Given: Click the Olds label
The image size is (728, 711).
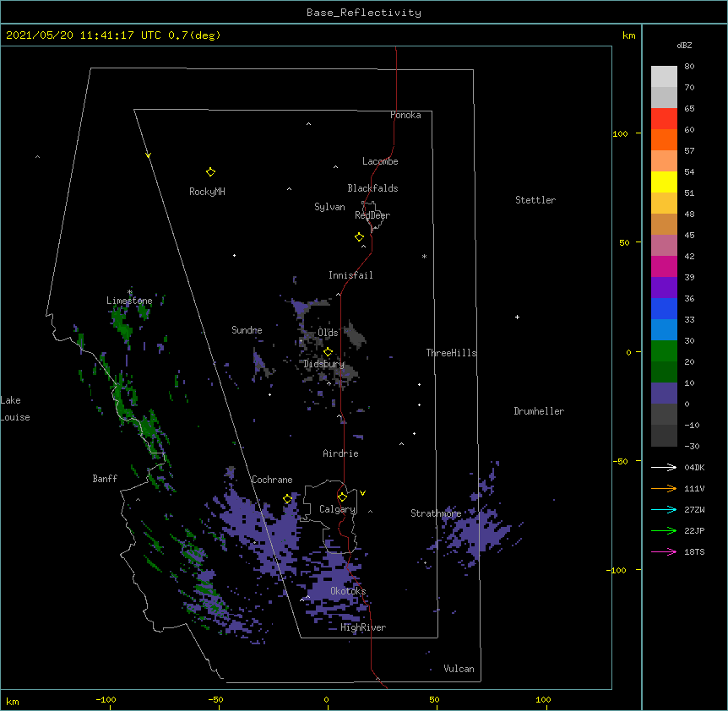Looking at the screenshot, I should 328,333.
